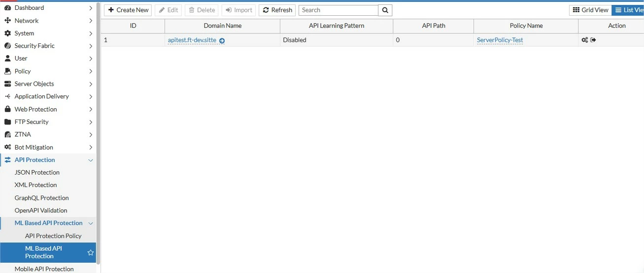Image resolution: width=644 pixels, height=273 pixels.
Task: Click the gears action icon in row 1
Action: point(584,40)
